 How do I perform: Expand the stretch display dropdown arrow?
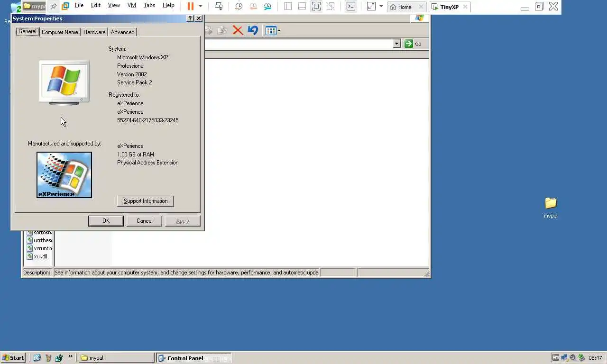click(381, 6)
